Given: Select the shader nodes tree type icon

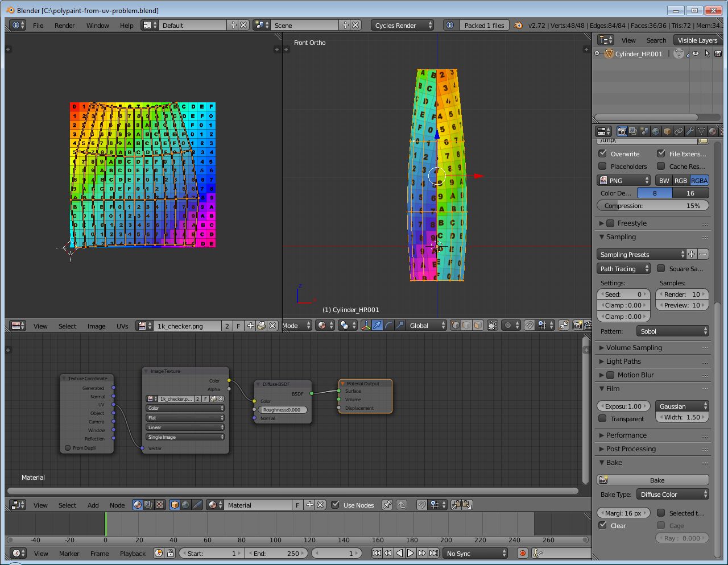Looking at the screenshot, I should [x=137, y=505].
